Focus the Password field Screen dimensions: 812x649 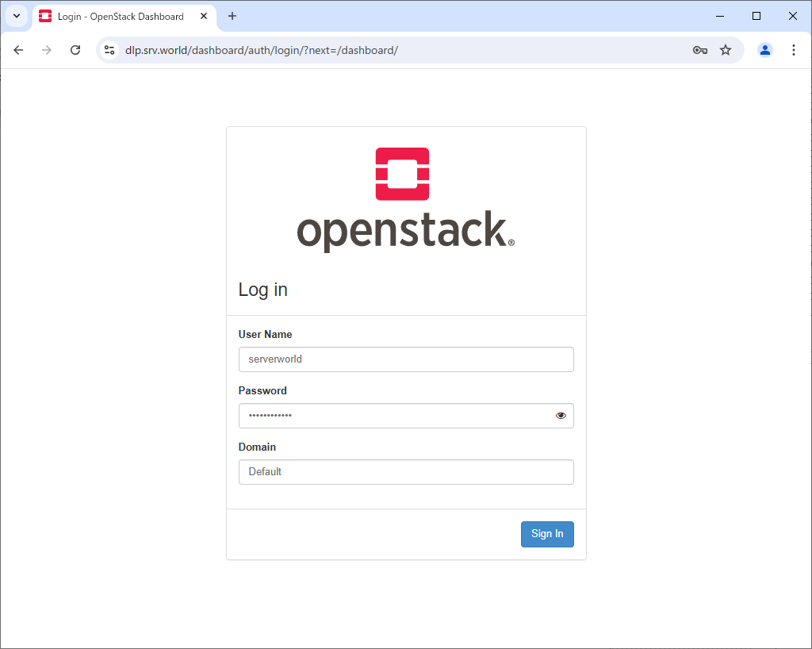tap(406, 416)
